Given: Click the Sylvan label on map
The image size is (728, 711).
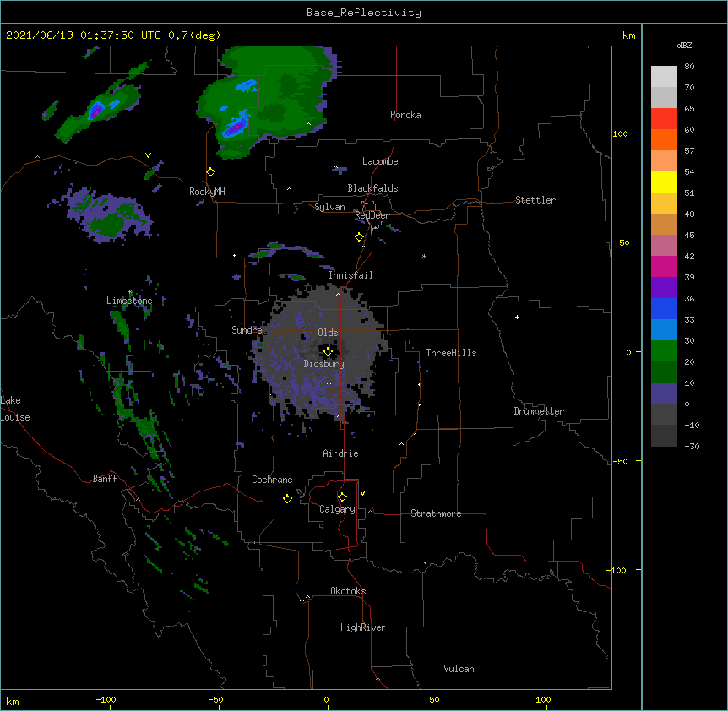Looking at the screenshot, I should coord(329,207).
